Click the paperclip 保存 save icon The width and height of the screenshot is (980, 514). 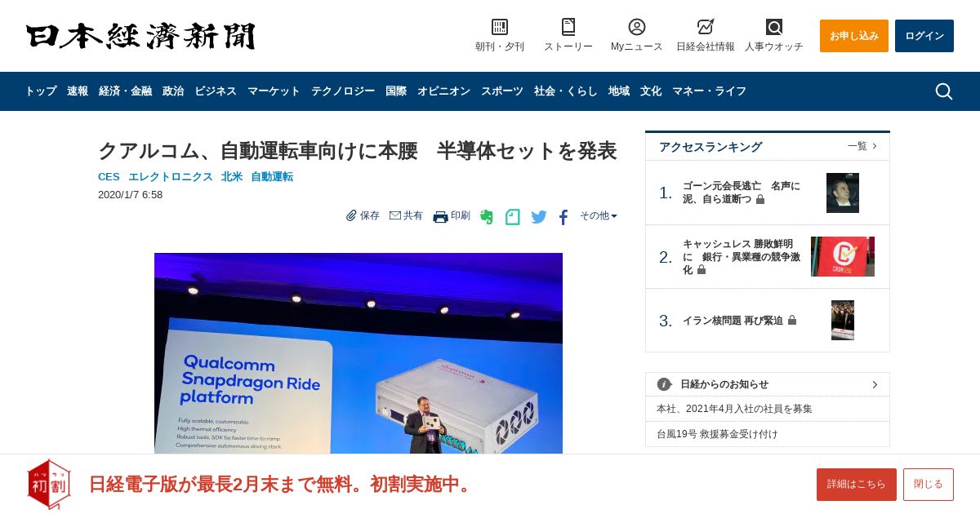tap(352, 215)
